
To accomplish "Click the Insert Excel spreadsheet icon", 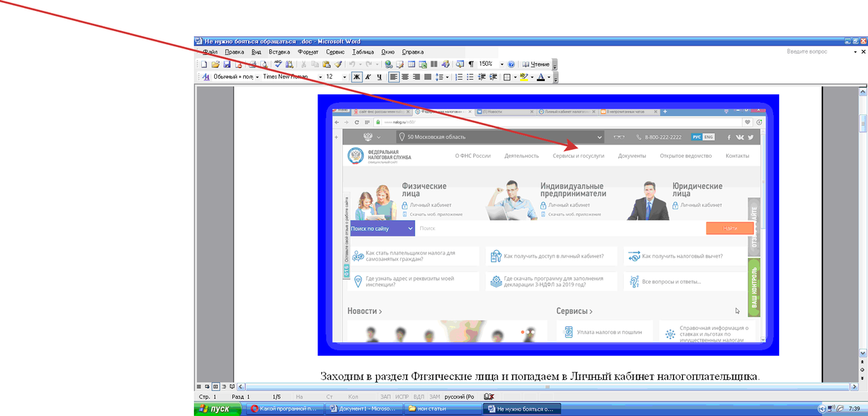I will coord(422,64).
